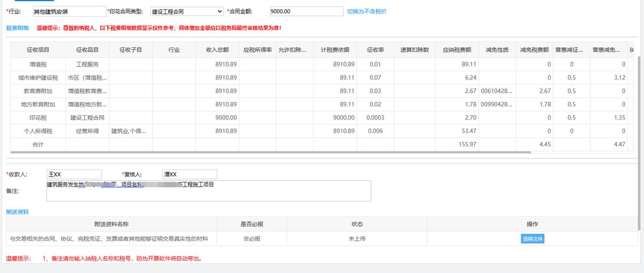Select the 教育费附加 row label
Image resolution: width=644 pixels, height=273 pixels.
point(38,91)
